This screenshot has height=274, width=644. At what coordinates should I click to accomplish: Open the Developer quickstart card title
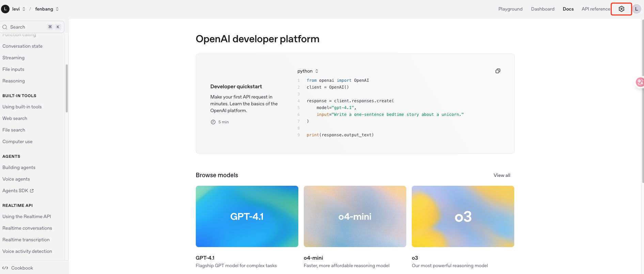(236, 87)
